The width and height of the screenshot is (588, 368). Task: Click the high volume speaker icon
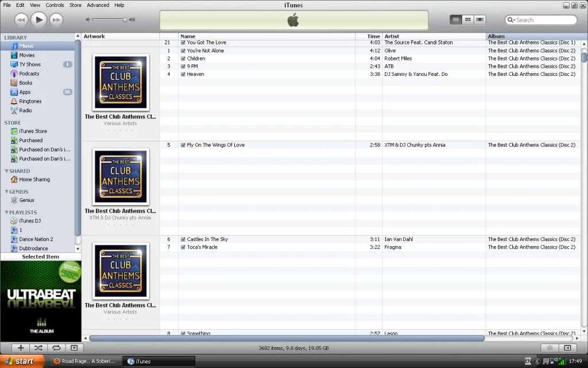(x=132, y=20)
